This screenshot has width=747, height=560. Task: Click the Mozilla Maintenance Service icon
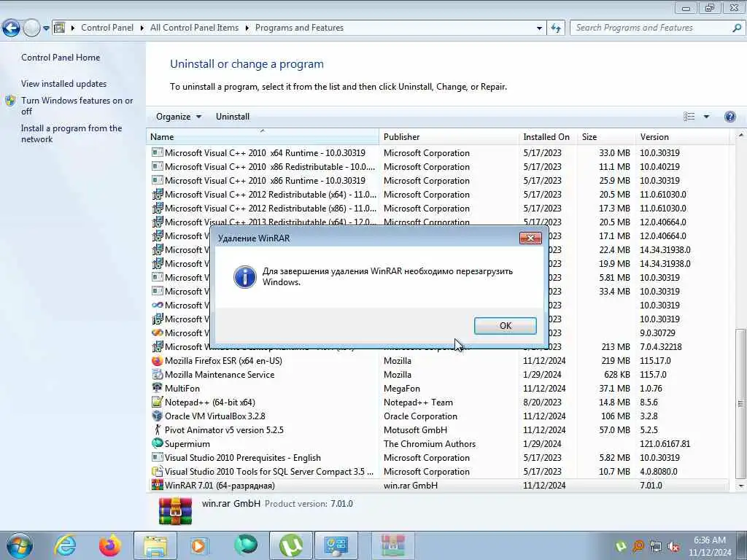tap(158, 374)
